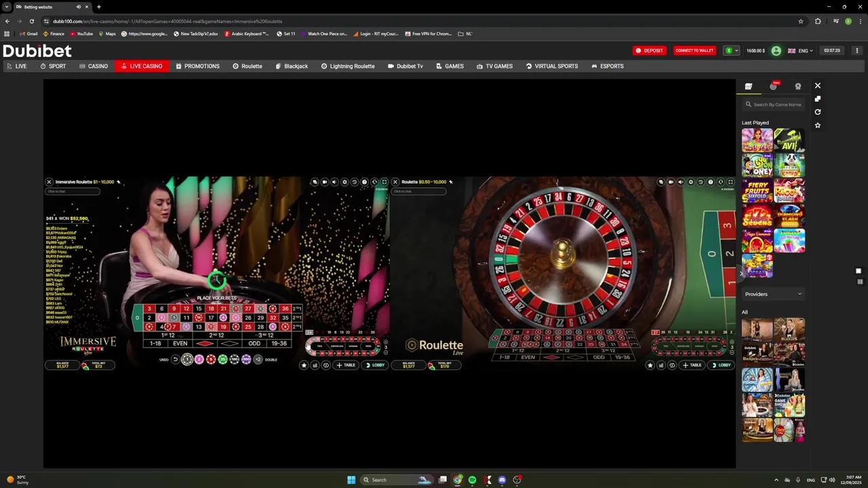Open favourite bets star in Immersive Roulette
The image size is (868, 488).
coord(304,365)
